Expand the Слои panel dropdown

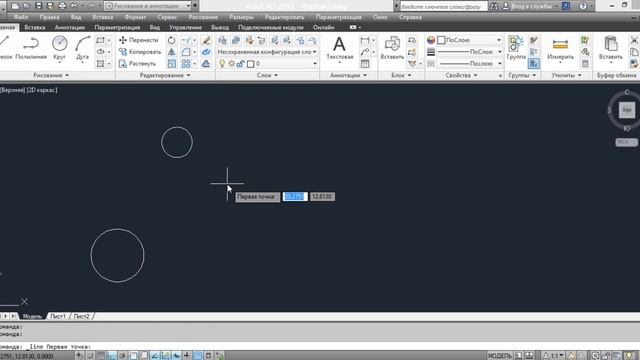[x=267, y=76]
